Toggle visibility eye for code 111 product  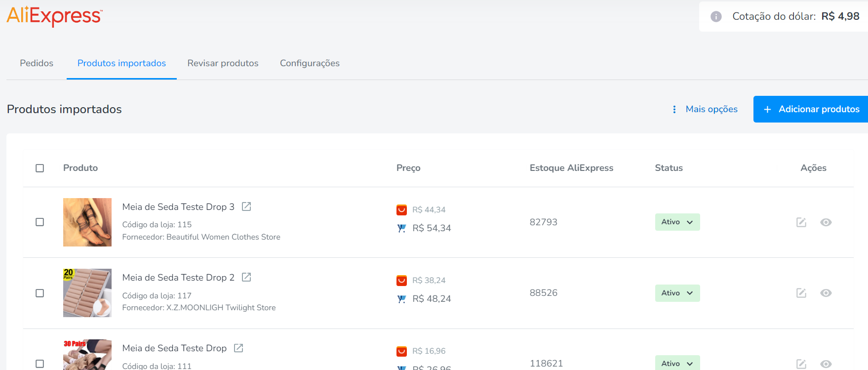click(826, 364)
